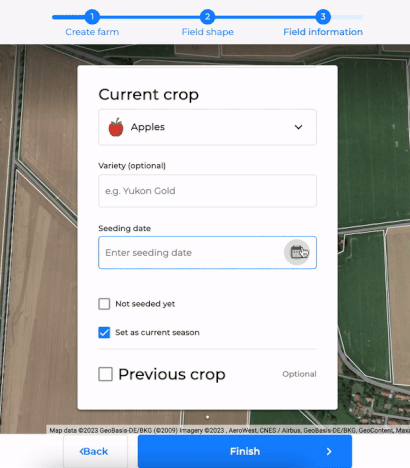The width and height of the screenshot is (410, 468).
Task: Click the step 2 circle marker
Action: (207, 16)
